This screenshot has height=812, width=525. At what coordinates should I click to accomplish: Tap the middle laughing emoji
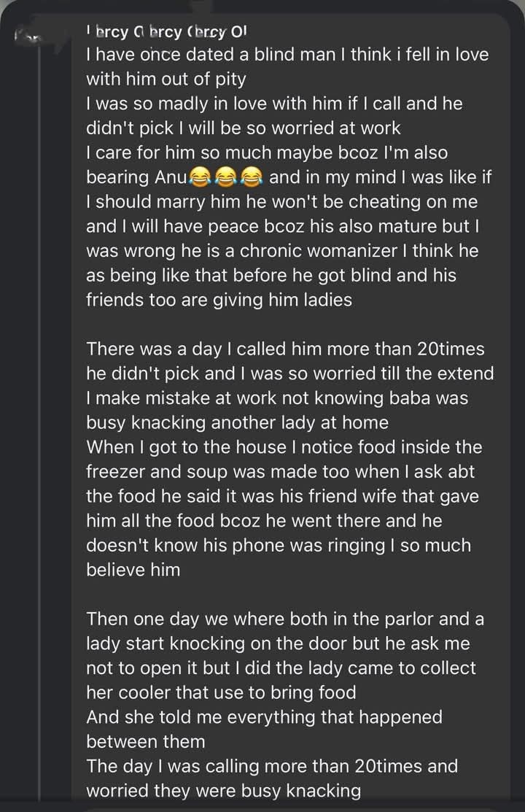pyautogui.click(x=226, y=177)
